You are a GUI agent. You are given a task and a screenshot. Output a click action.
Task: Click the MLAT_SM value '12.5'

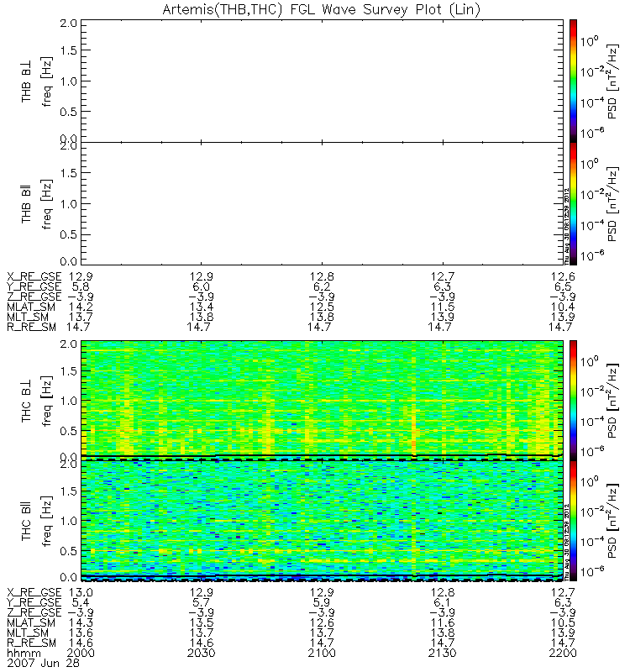pos(322,307)
